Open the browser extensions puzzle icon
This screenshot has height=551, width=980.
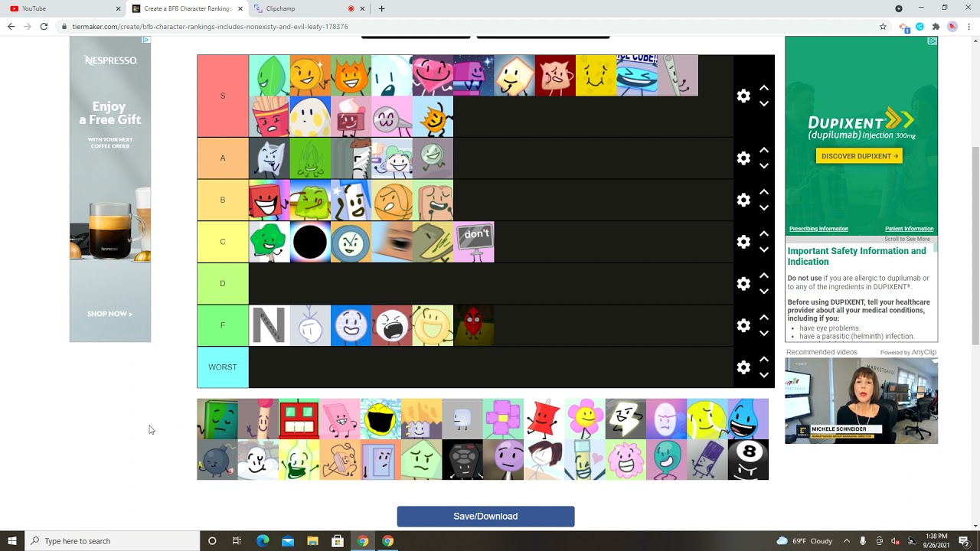(936, 26)
